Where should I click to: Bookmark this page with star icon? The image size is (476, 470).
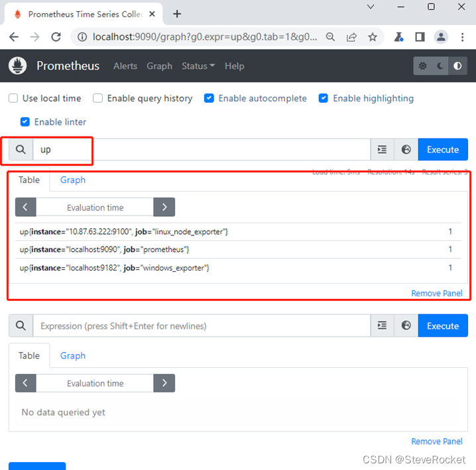373,37
